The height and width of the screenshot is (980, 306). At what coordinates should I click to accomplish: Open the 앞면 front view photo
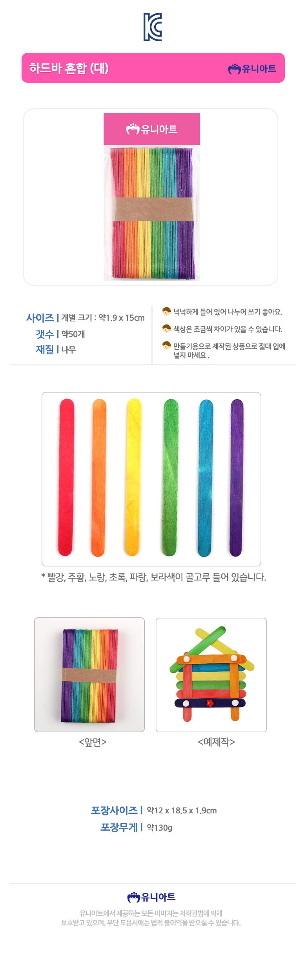coord(89,675)
